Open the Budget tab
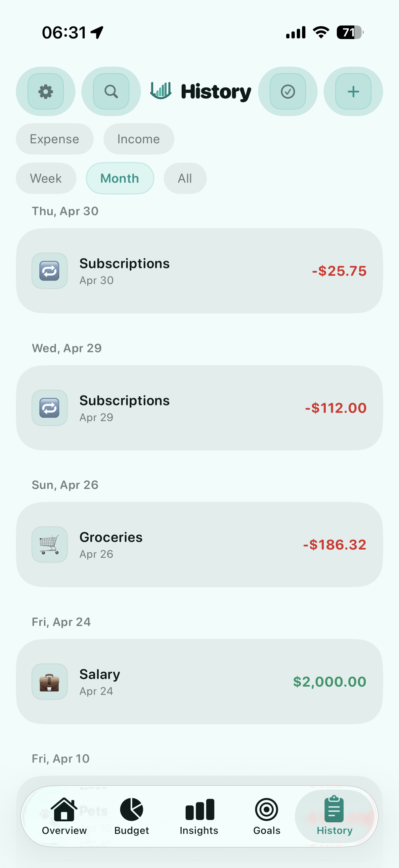399x868 pixels. [131, 816]
